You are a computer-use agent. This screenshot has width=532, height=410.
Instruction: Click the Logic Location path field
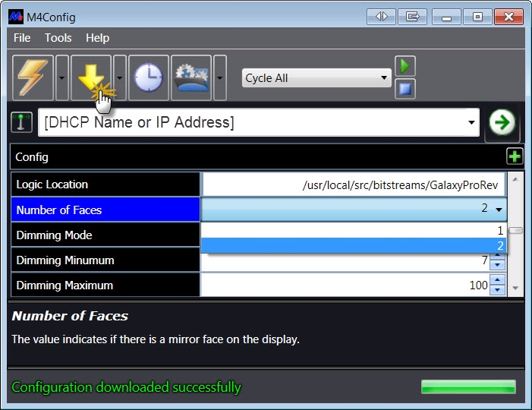coord(353,184)
